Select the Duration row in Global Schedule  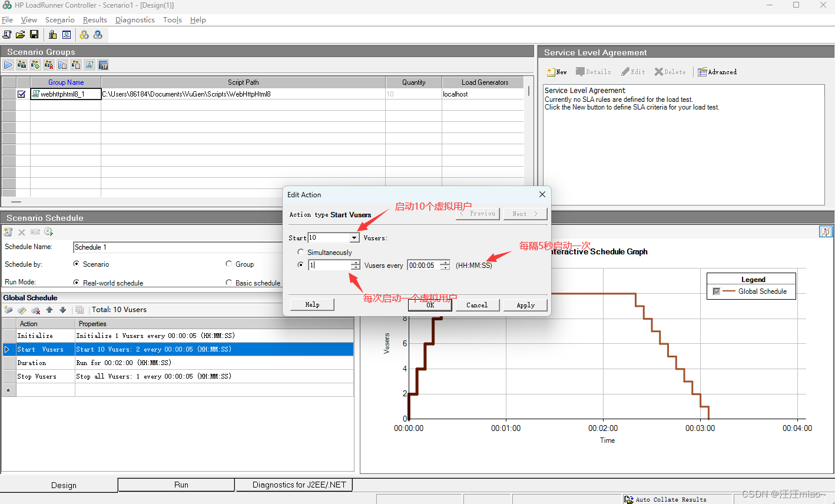click(x=178, y=363)
